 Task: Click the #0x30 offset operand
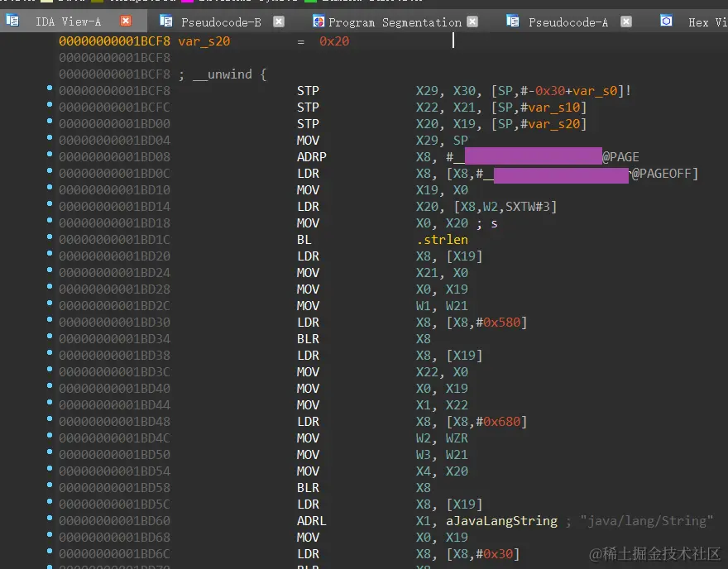495,554
